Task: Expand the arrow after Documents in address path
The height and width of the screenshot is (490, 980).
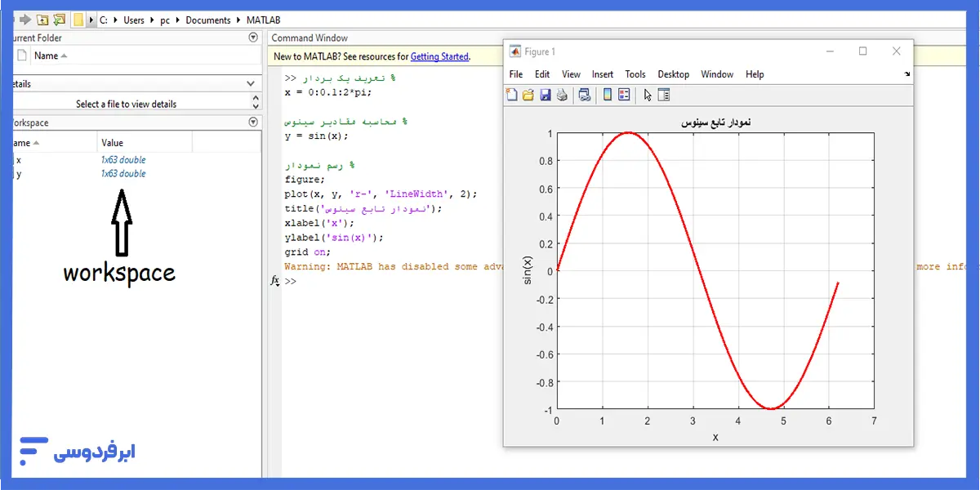Action: click(238, 20)
